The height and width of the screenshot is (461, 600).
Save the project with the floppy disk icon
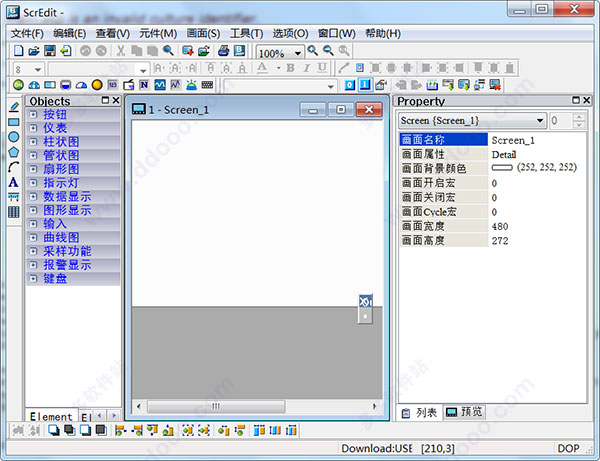tap(50, 50)
